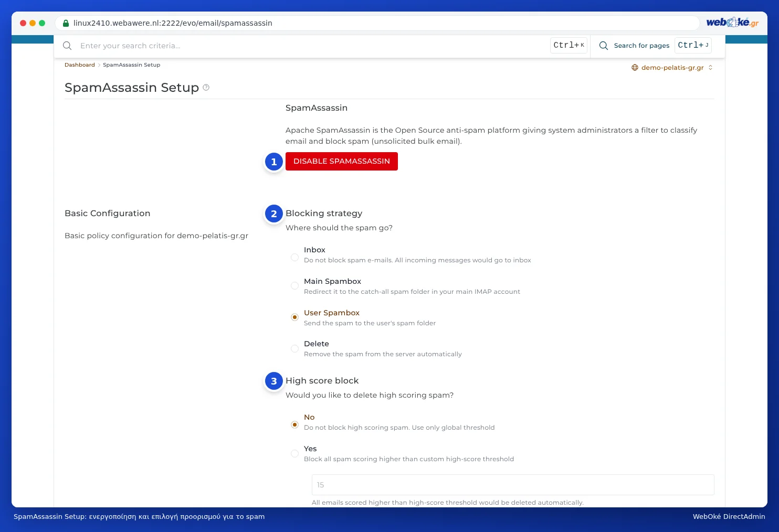This screenshot has width=779, height=532.
Task: Click the Ctrl+J shortcut badge
Action: (693, 45)
